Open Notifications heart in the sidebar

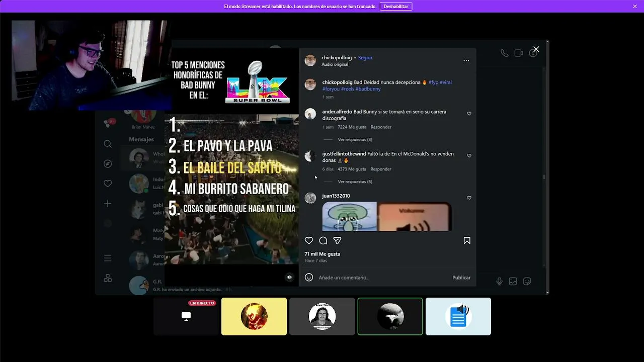click(108, 184)
